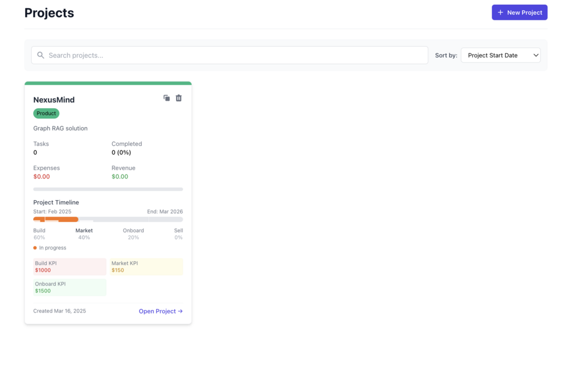Click the Created Mar 16, 2025 text
This screenshot has width=588, height=367.
tap(60, 311)
